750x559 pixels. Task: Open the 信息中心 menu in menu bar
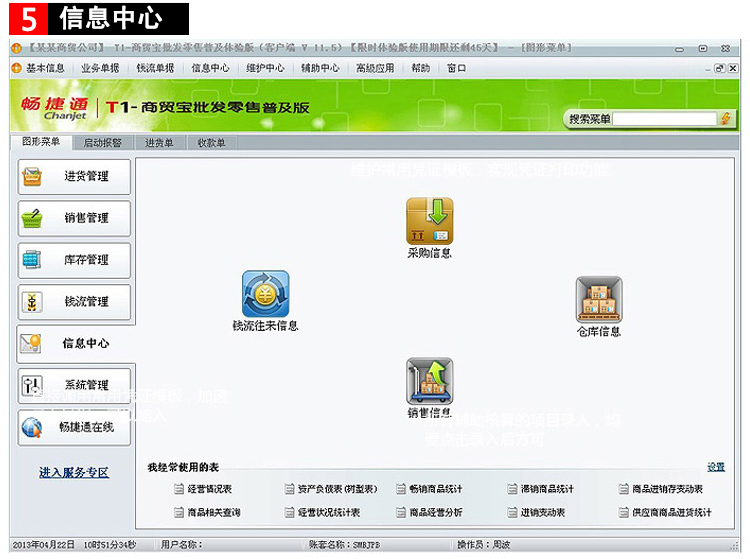210,68
